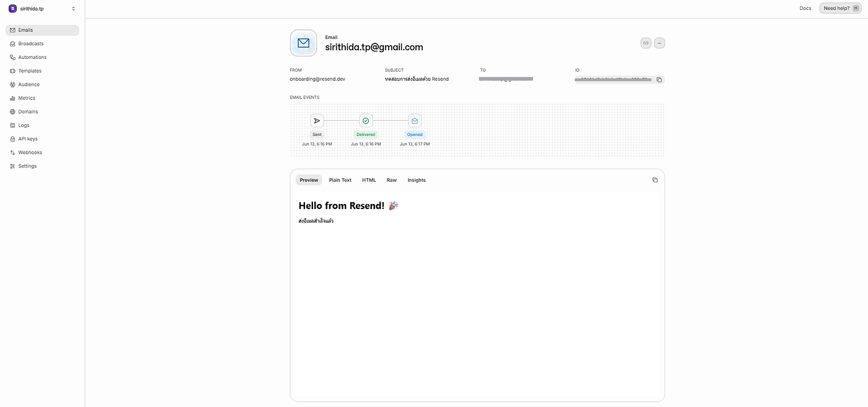Click the Sent status badge

point(317,135)
